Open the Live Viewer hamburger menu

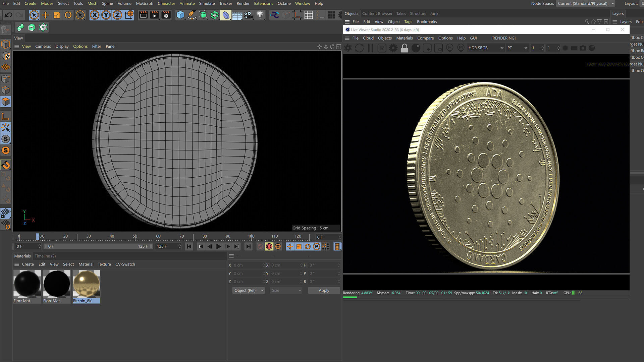(x=347, y=38)
